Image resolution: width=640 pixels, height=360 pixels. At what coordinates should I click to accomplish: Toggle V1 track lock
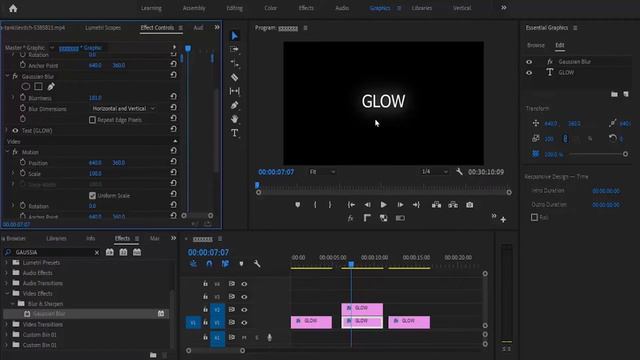(x=205, y=322)
